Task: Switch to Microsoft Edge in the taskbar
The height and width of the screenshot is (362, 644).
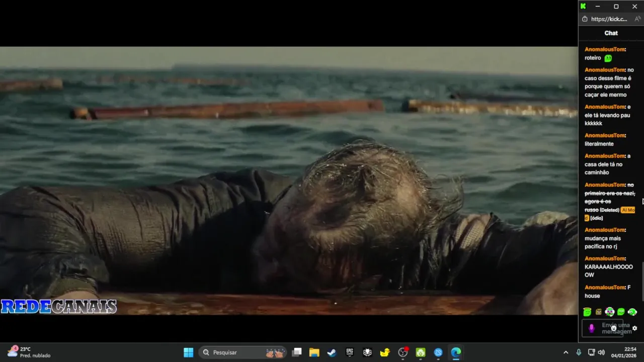Action: [456, 352]
